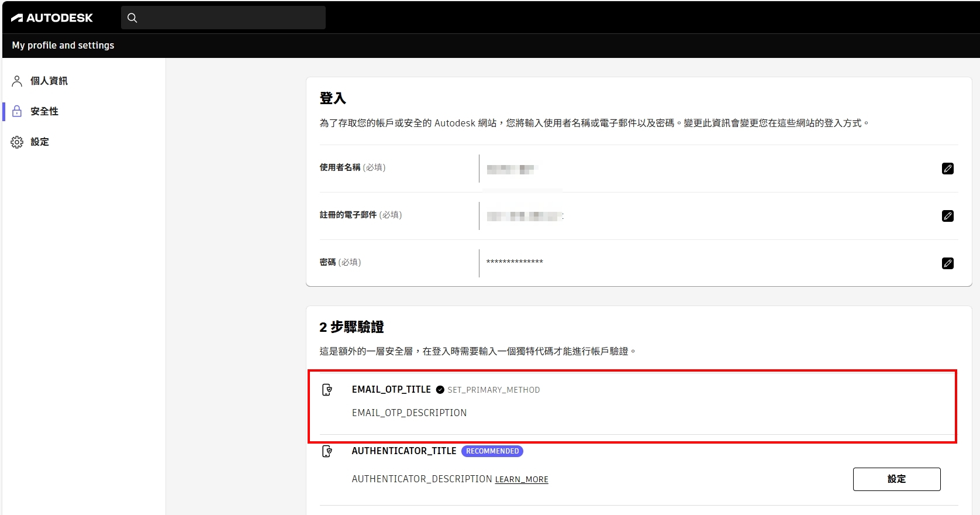
Task: Select SET_PRIMARY_METHOD for email OTP
Action: [x=494, y=390]
